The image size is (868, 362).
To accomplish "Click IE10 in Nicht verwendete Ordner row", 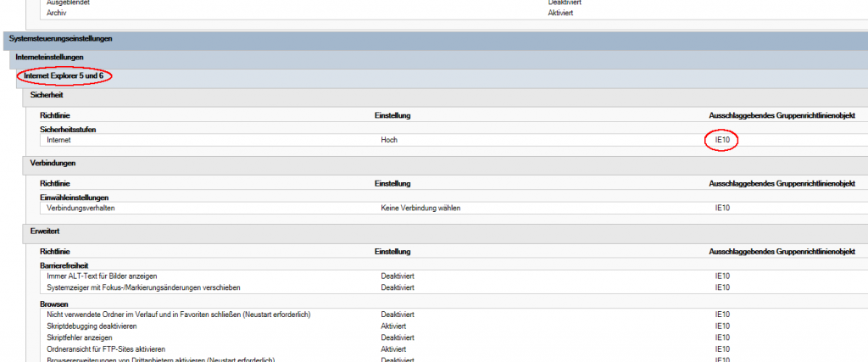I will (722, 315).
